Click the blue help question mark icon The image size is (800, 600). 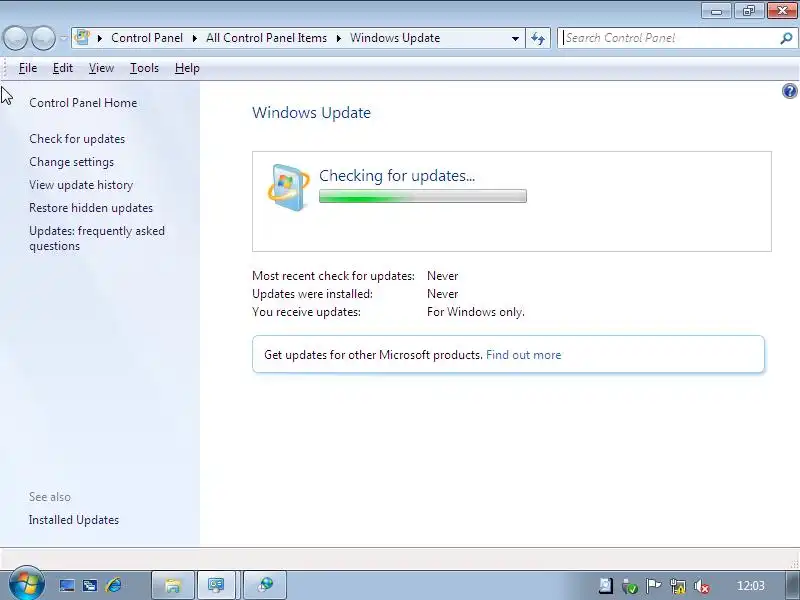click(789, 91)
